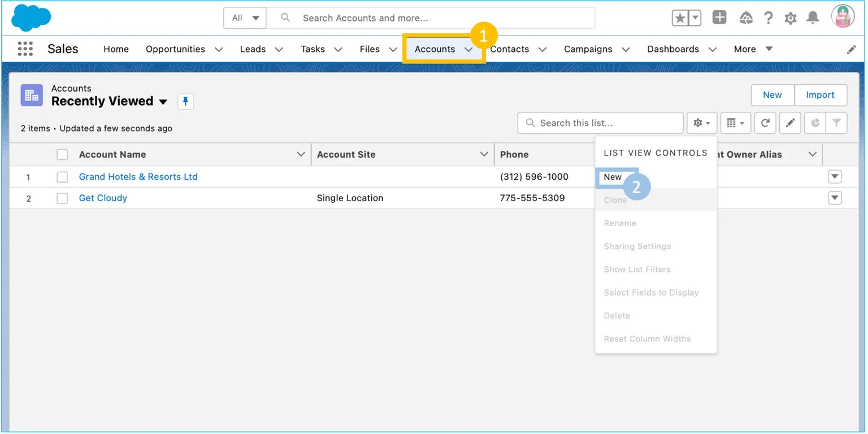Check the Get Cloudy row checkbox
This screenshot has width=868, height=434.
point(62,198)
